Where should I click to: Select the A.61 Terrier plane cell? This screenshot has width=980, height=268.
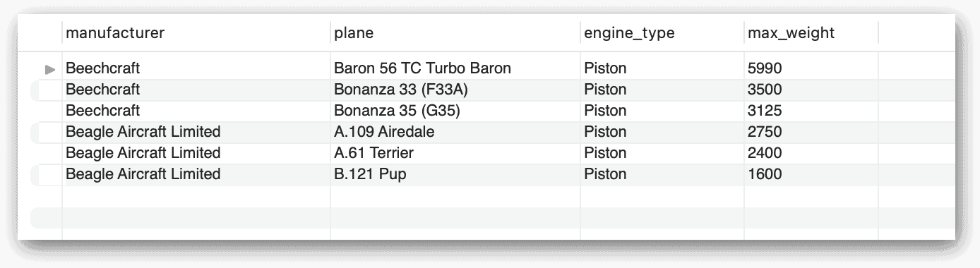pyautogui.click(x=455, y=153)
